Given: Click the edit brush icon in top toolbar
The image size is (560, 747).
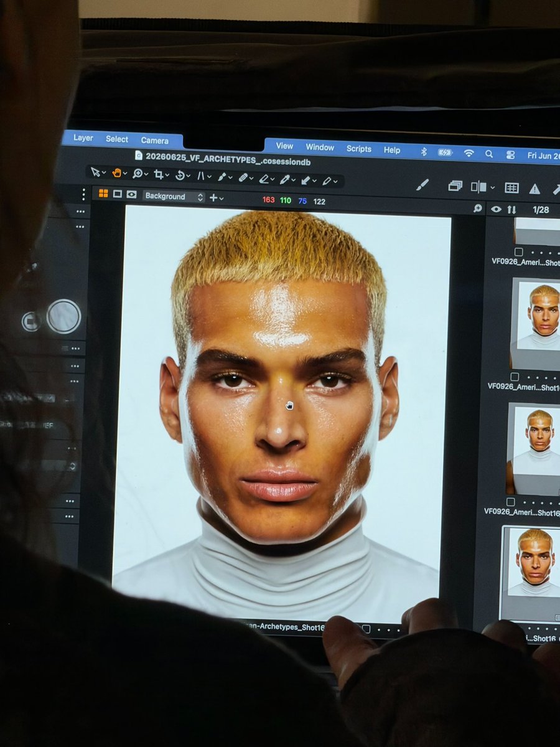Looking at the screenshot, I should pyautogui.click(x=422, y=185).
